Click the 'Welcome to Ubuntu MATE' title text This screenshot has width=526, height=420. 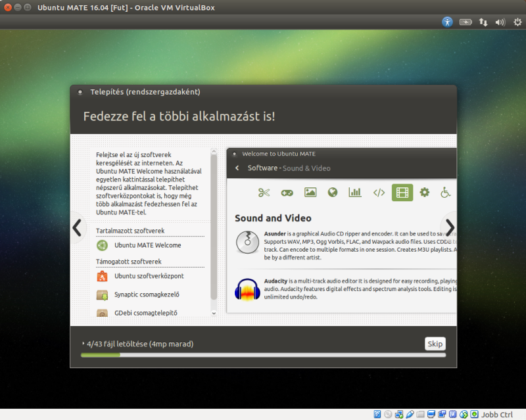click(279, 154)
